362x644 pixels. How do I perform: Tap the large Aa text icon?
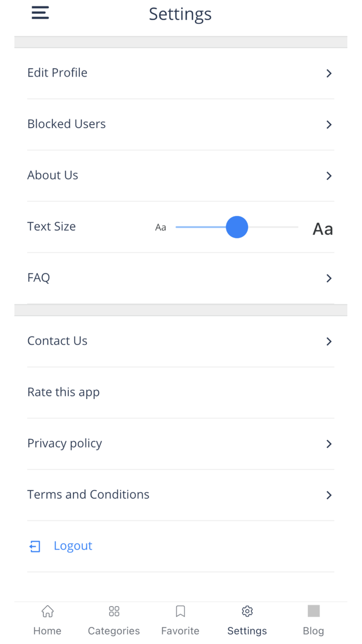[x=323, y=229]
